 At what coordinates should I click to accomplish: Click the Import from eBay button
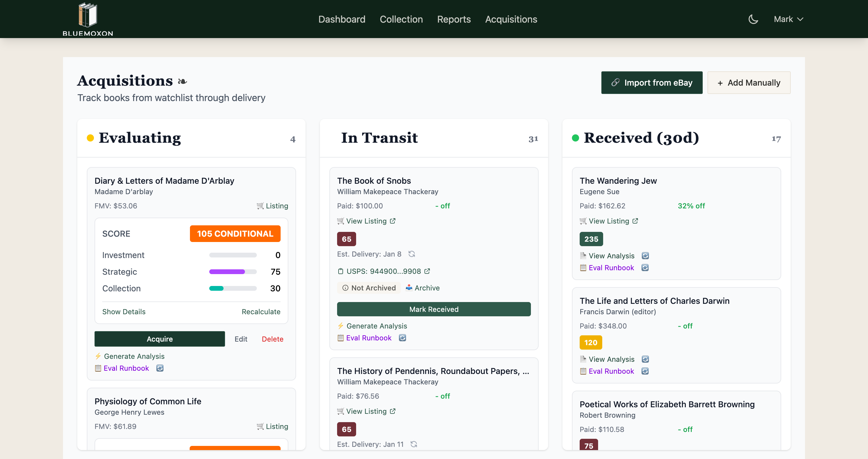[651, 83]
